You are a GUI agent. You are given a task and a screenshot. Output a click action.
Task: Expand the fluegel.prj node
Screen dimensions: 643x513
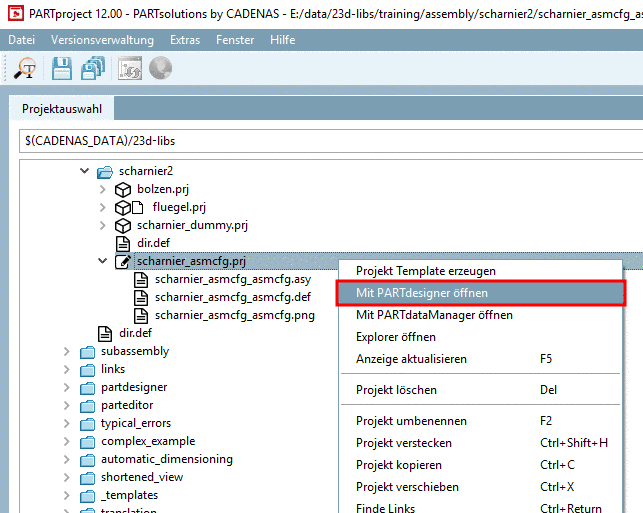[x=103, y=207]
